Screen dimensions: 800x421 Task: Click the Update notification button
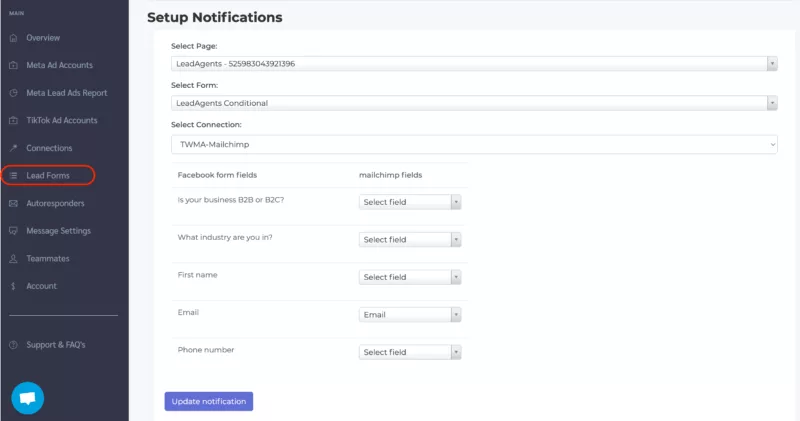click(208, 401)
